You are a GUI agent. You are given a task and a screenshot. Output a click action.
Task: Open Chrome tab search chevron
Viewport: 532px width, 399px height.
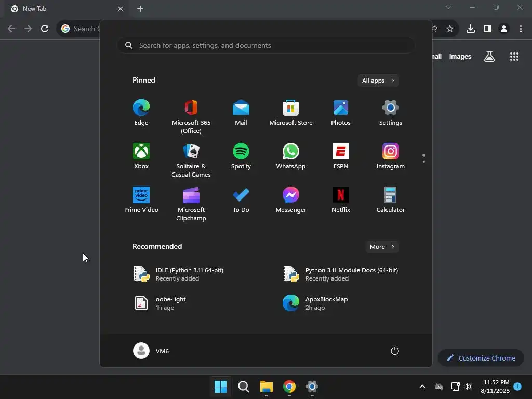[448, 7]
